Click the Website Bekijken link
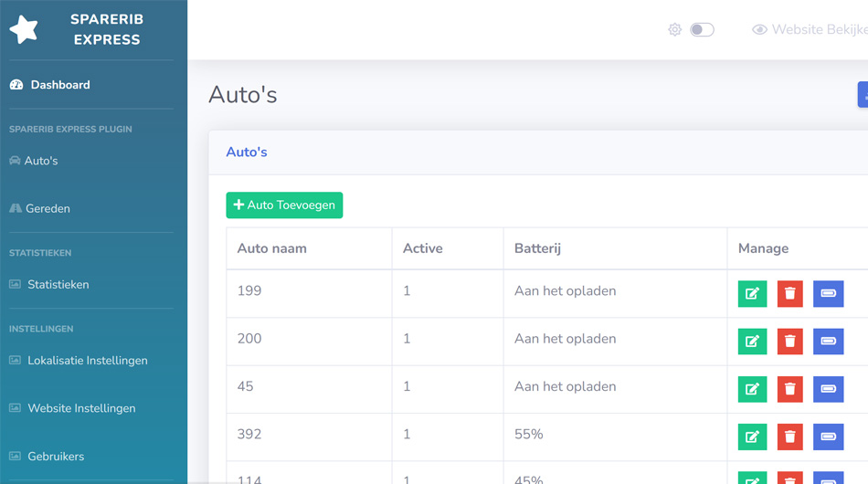 click(x=813, y=30)
